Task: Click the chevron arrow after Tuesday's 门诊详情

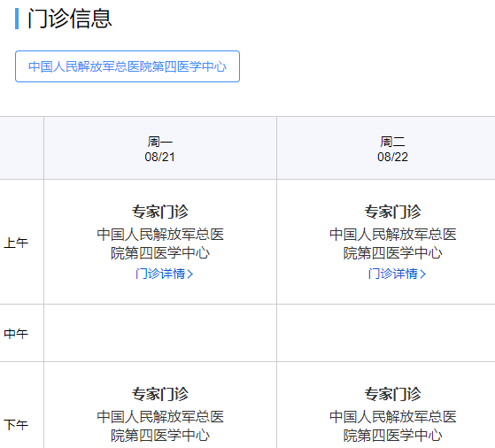Action: pos(422,274)
